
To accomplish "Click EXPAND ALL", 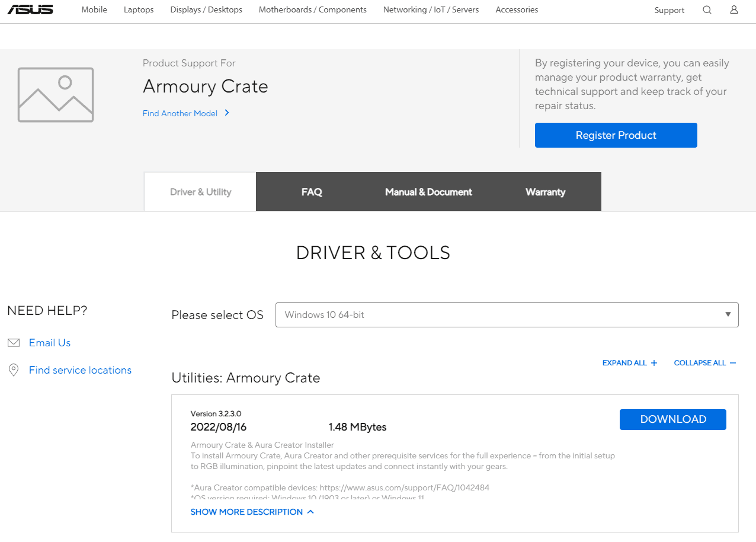I will 624,363.
